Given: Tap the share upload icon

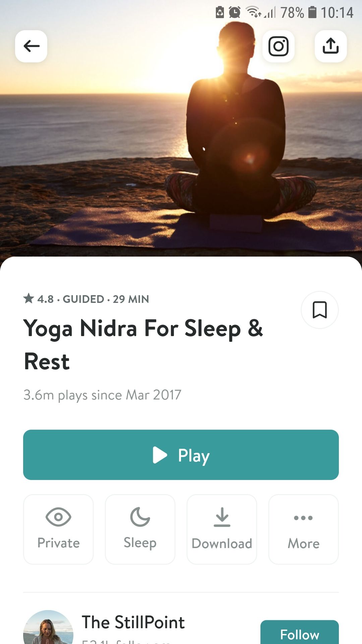Looking at the screenshot, I should click(x=331, y=46).
